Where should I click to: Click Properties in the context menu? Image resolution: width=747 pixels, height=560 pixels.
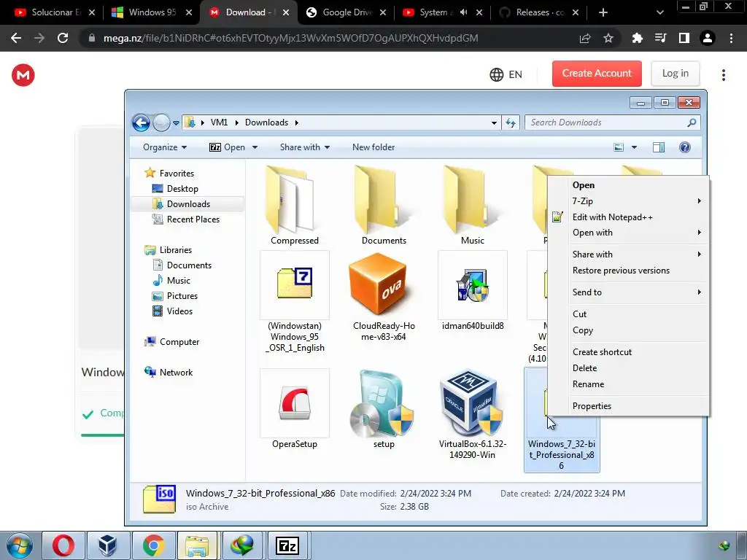pos(628,406)
